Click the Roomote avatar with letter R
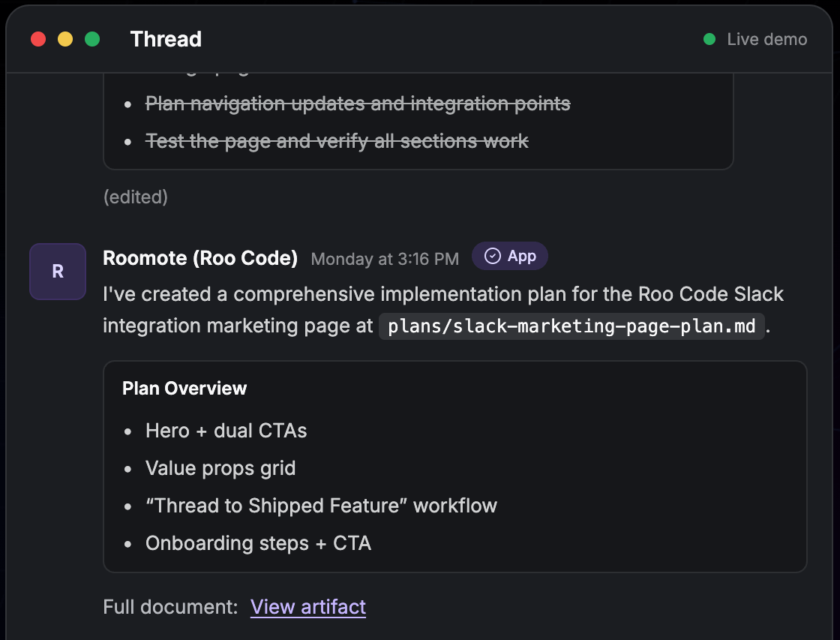This screenshot has width=840, height=640. 58,271
